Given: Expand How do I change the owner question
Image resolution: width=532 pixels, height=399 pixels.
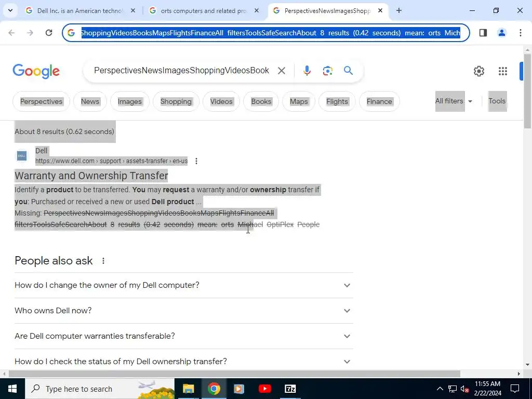Looking at the screenshot, I should 183,285.
